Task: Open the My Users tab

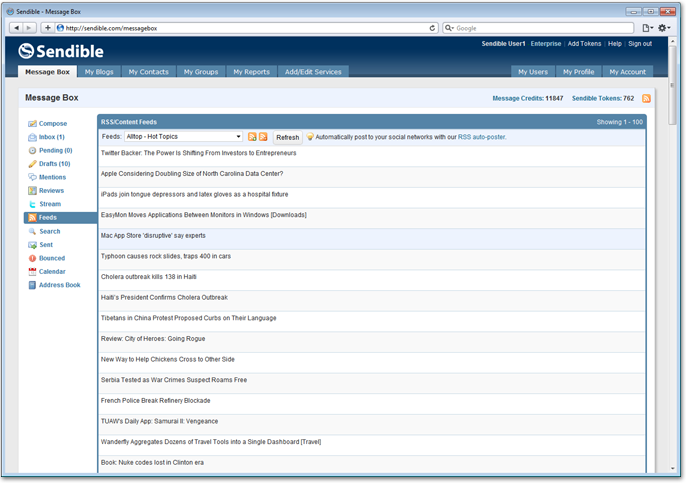Action: point(532,72)
